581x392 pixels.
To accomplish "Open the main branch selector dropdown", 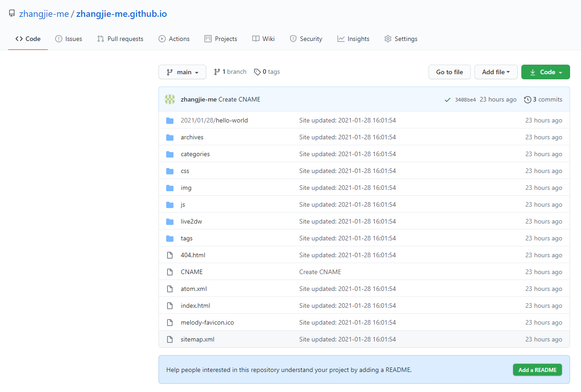I will [x=182, y=72].
